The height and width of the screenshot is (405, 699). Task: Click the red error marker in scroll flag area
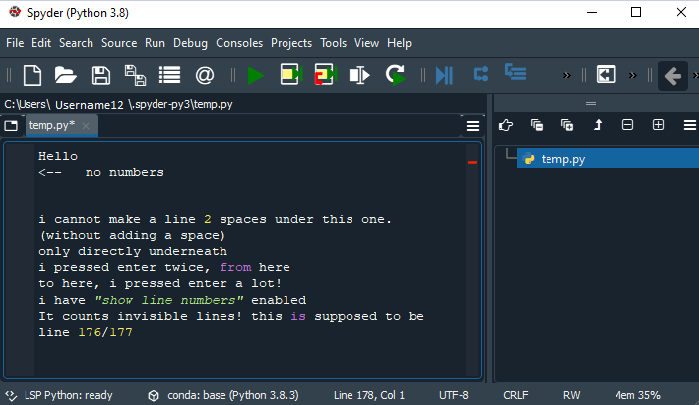[x=473, y=162]
